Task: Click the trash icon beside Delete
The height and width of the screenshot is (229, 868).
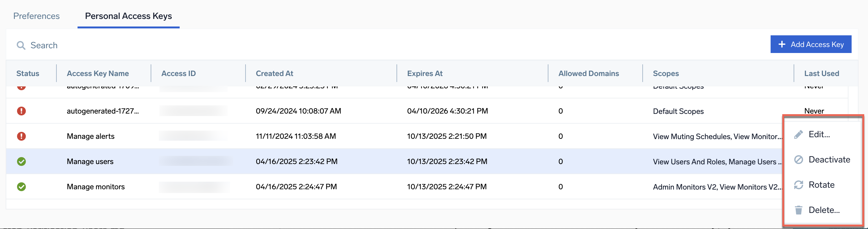Action: point(798,210)
